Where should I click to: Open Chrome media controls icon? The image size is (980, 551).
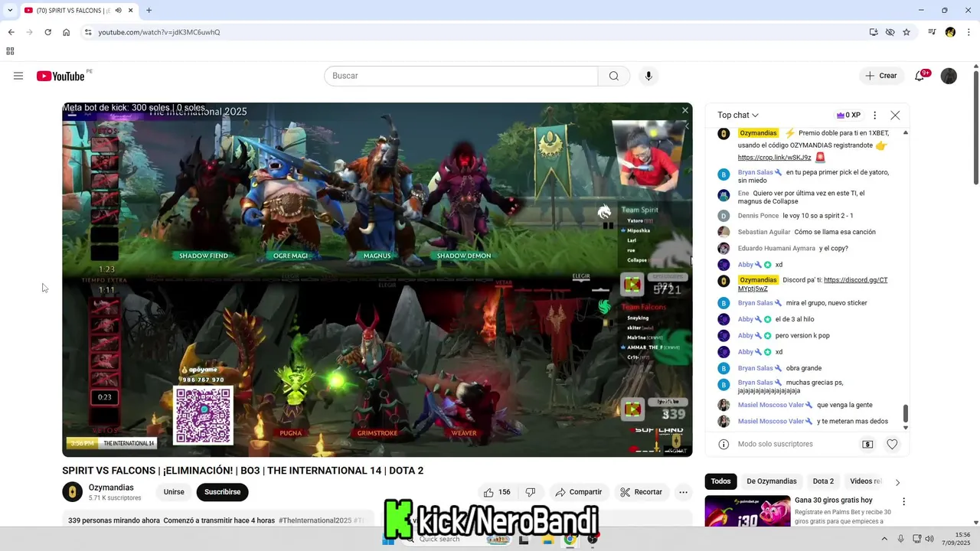(932, 32)
